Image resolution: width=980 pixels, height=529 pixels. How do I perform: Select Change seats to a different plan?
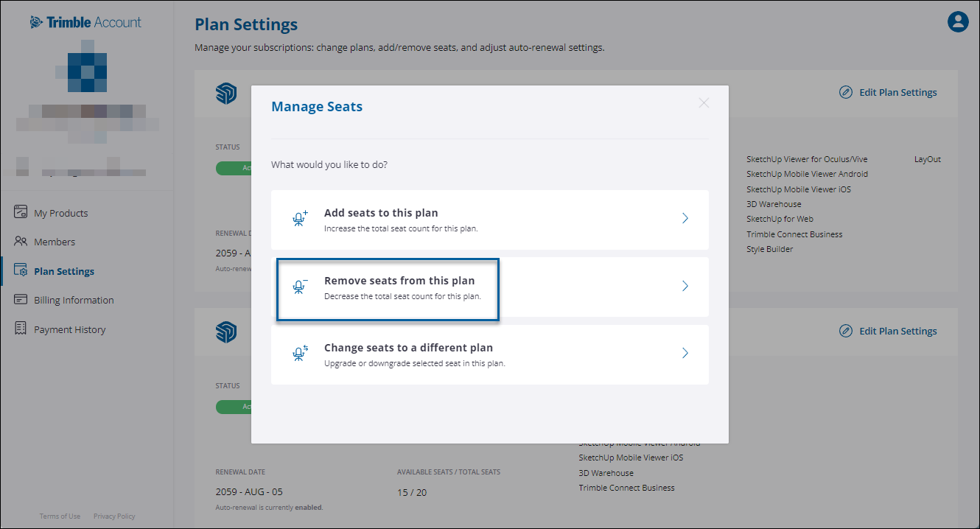[x=490, y=354]
